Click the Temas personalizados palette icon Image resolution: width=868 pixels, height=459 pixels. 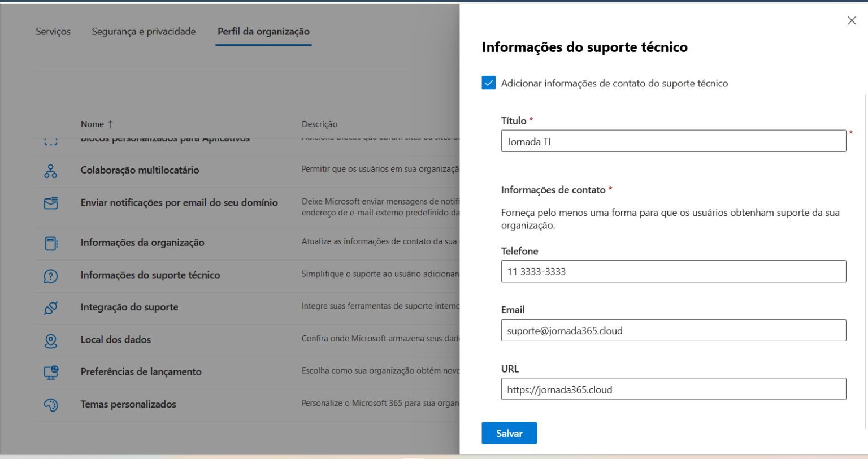coord(51,405)
